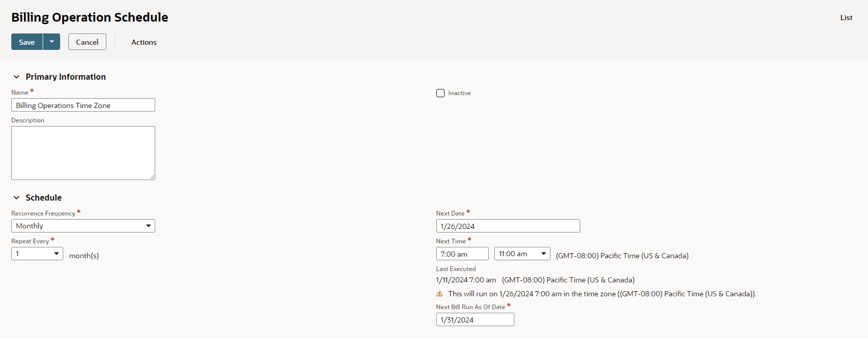Collapse the Primary Information section
Image resolution: width=868 pixels, height=339 pixels.
pyautogui.click(x=16, y=77)
